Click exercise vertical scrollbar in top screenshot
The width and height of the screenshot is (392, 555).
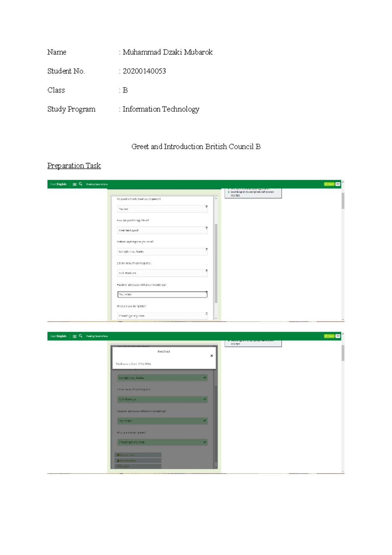(216, 261)
